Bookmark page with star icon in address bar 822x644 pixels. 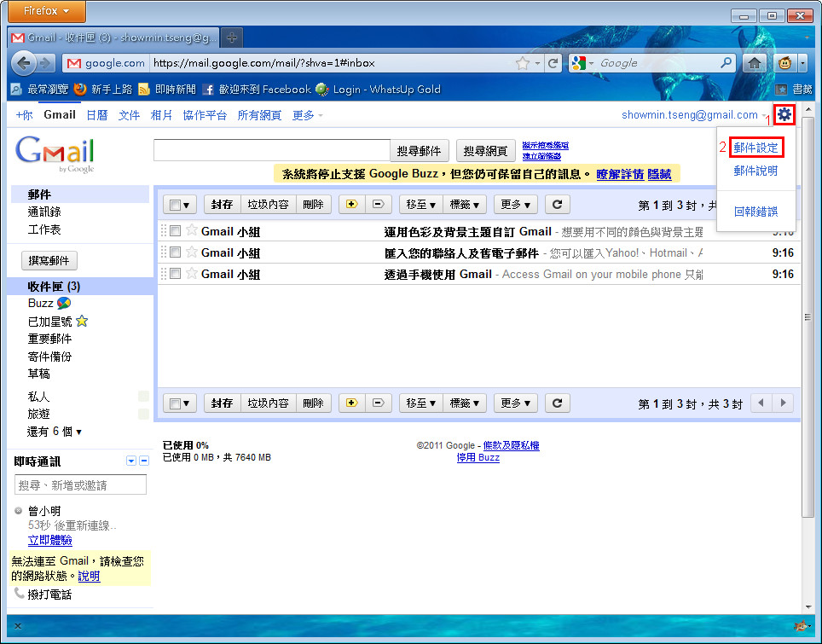pos(522,63)
